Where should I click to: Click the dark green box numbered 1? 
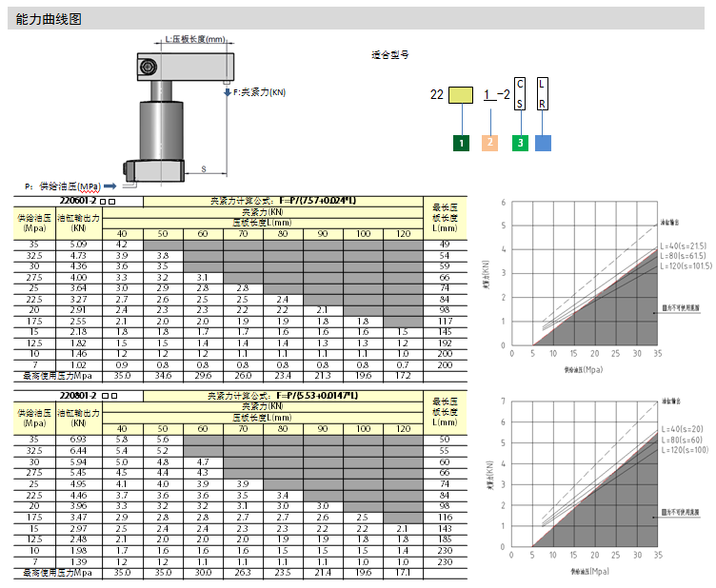(462, 144)
